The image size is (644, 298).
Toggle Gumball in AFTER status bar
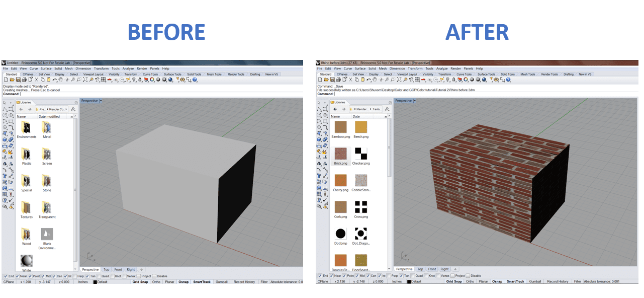tap(535, 282)
